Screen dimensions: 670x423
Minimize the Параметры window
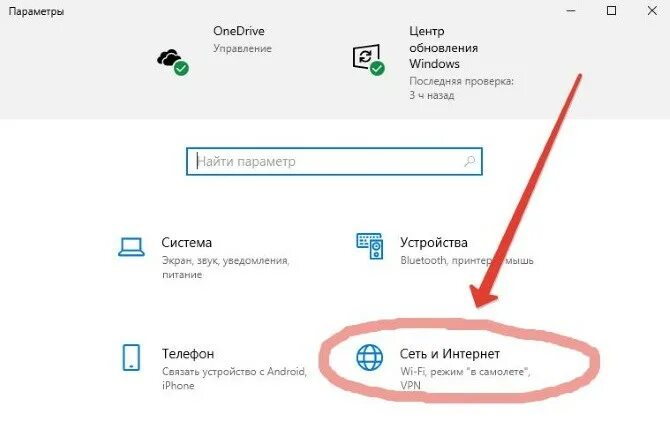(x=571, y=11)
